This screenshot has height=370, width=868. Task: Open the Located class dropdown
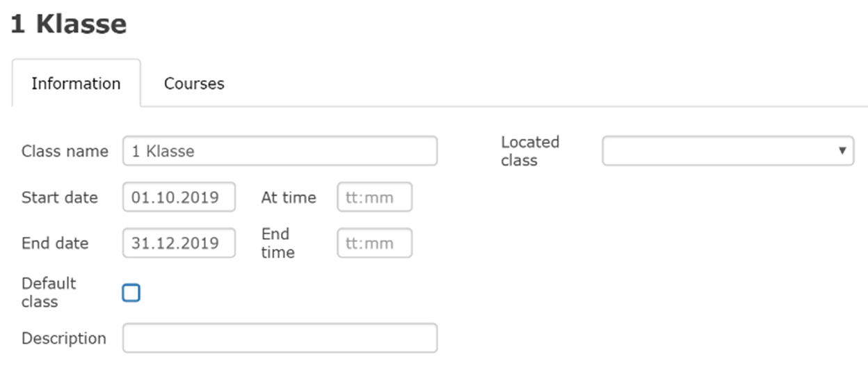coord(727,151)
